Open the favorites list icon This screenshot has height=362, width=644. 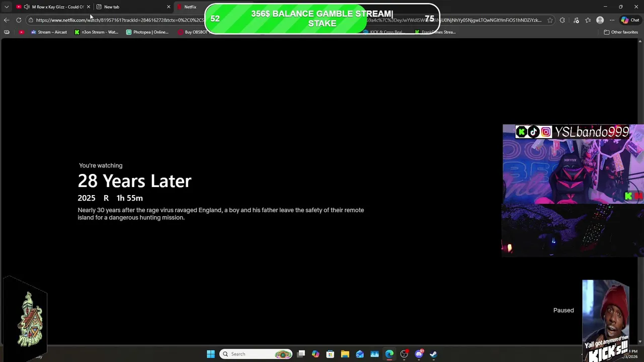pos(588,20)
